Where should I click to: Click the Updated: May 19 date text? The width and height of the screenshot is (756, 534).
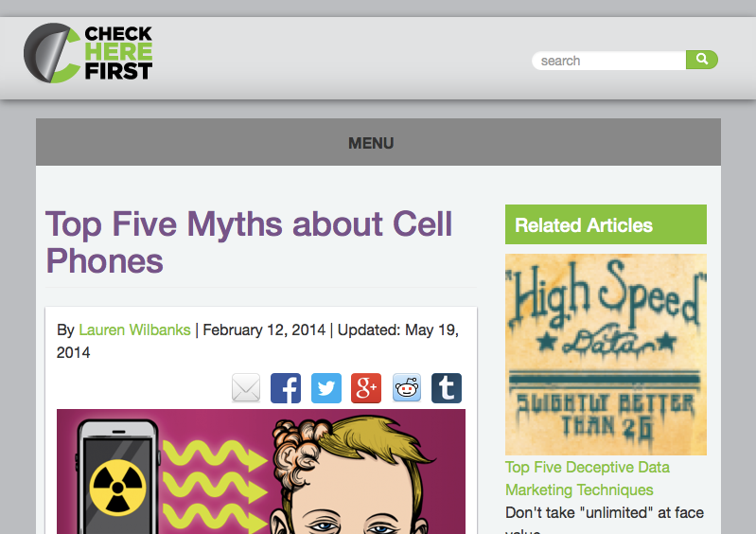click(x=397, y=330)
